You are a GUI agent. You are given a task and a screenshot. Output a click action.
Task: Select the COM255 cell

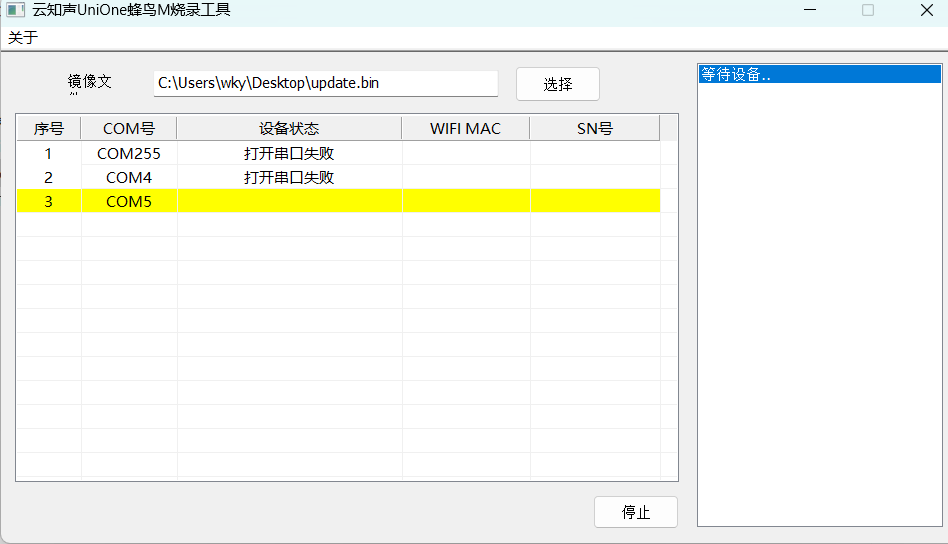pyautogui.click(x=129, y=154)
